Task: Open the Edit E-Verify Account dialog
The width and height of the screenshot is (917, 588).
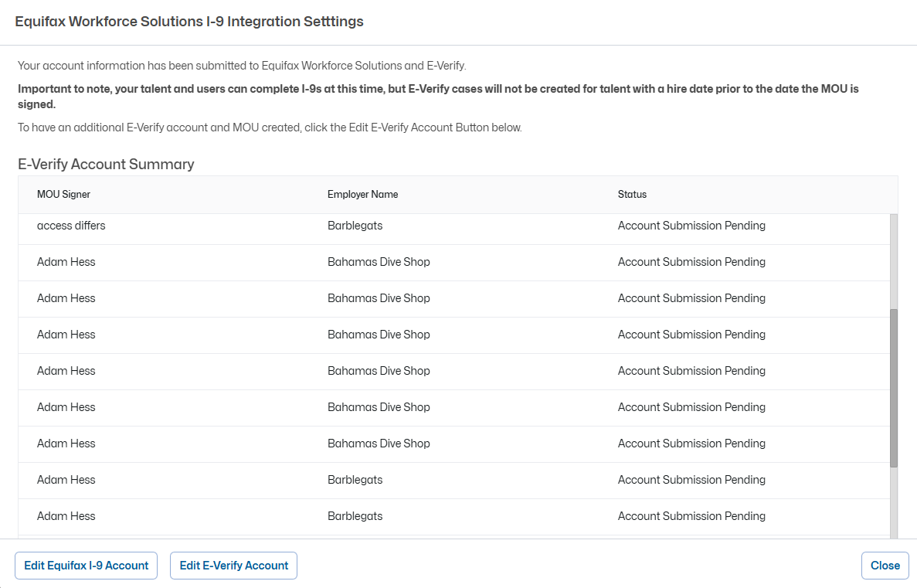Action: point(233,566)
